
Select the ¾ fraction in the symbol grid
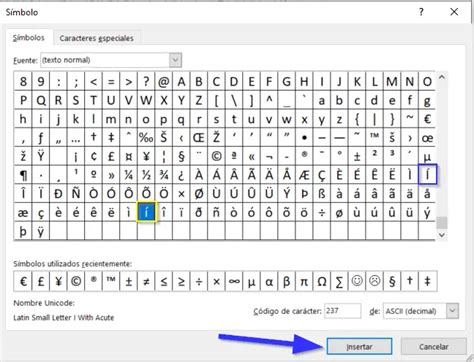pyautogui.click(x=164, y=175)
